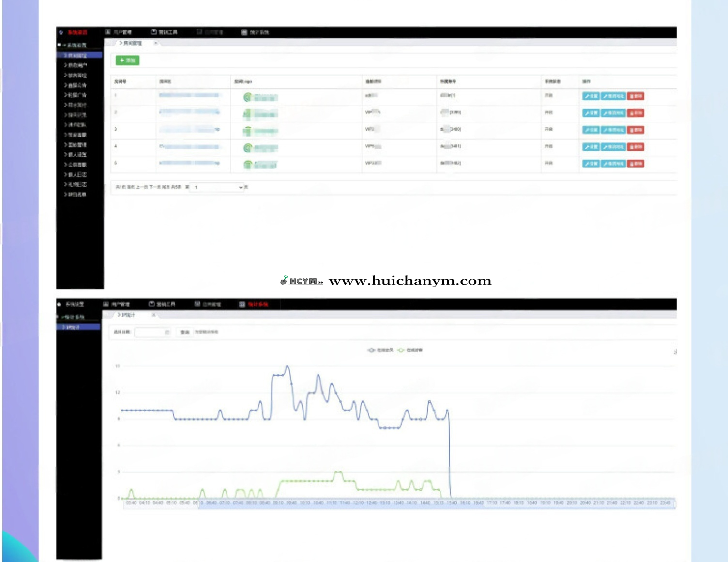
Task: Click the first row's green room logo
Action: coord(247,97)
